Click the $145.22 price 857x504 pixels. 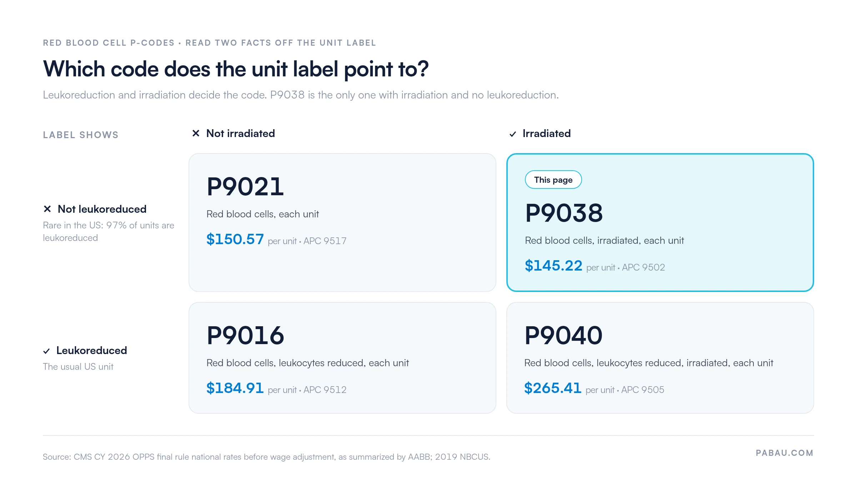[553, 266]
